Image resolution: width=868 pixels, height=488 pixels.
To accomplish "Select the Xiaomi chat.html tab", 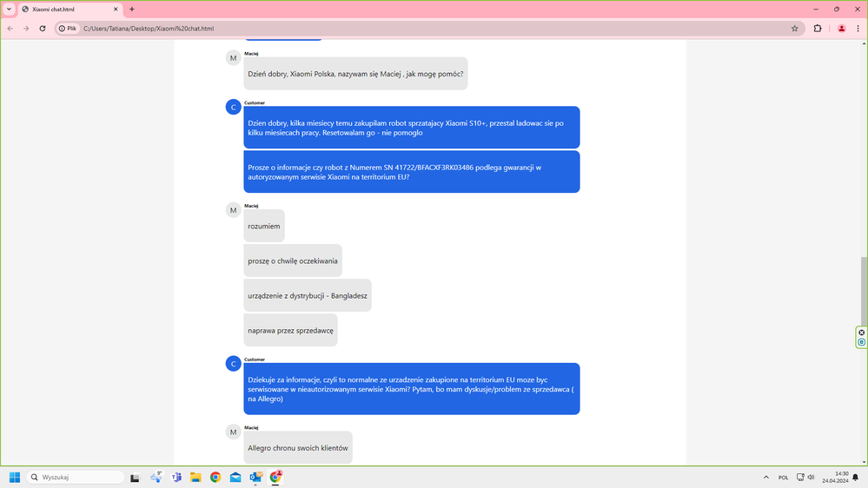I will pos(70,10).
